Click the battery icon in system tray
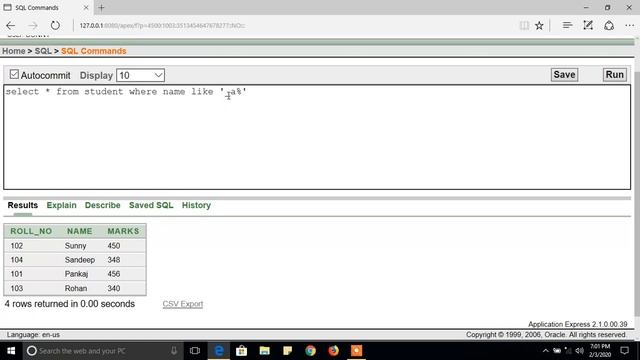The height and width of the screenshot is (360, 640). coord(557,351)
